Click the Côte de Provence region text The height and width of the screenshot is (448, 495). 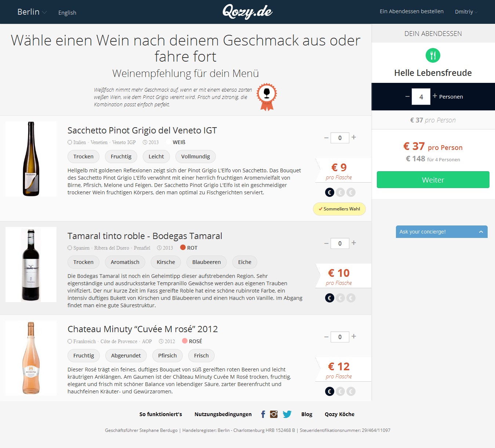click(119, 341)
